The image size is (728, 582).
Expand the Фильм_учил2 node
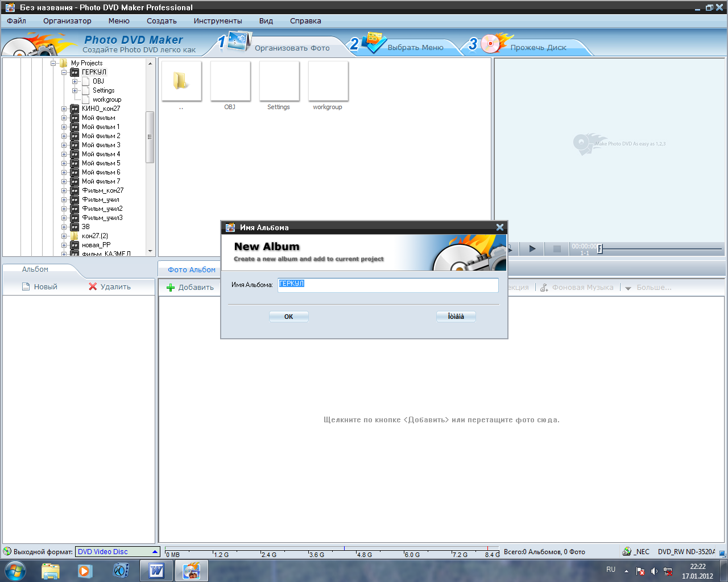click(x=64, y=209)
